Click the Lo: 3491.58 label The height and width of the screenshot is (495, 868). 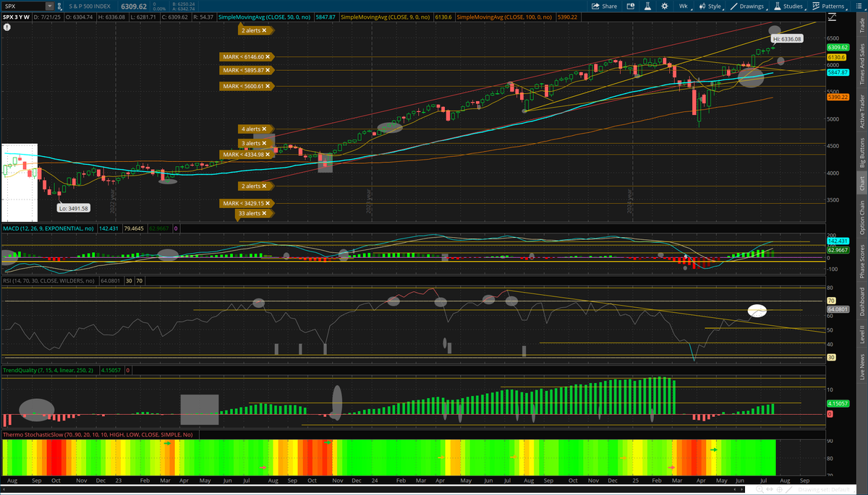coord(75,208)
